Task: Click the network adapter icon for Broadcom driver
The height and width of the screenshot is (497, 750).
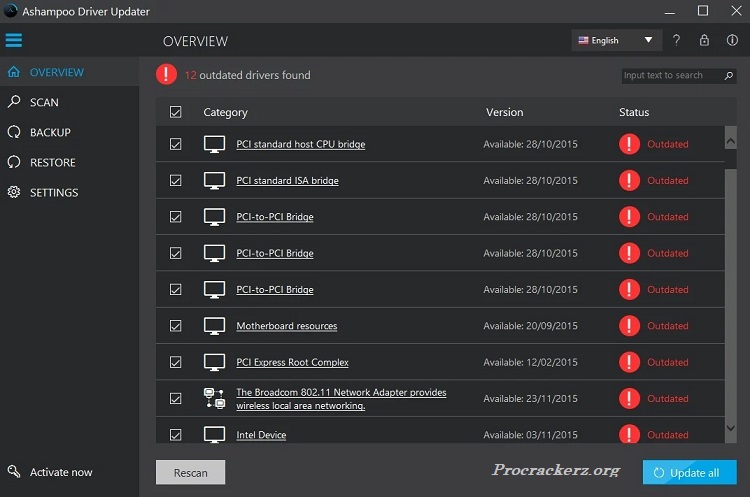Action: pyautogui.click(x=214, y=398)
